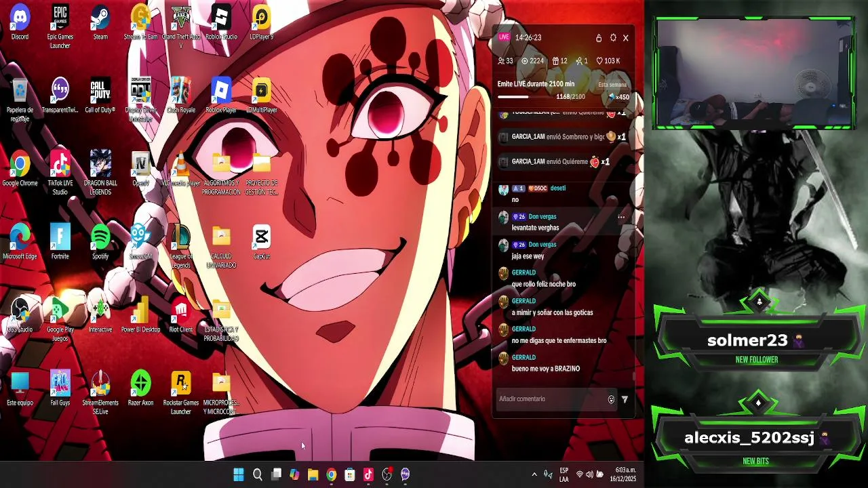Open Power BI Desktop shortcut
Viewport: 868px width, 488px height.
(x=140, y=314)
